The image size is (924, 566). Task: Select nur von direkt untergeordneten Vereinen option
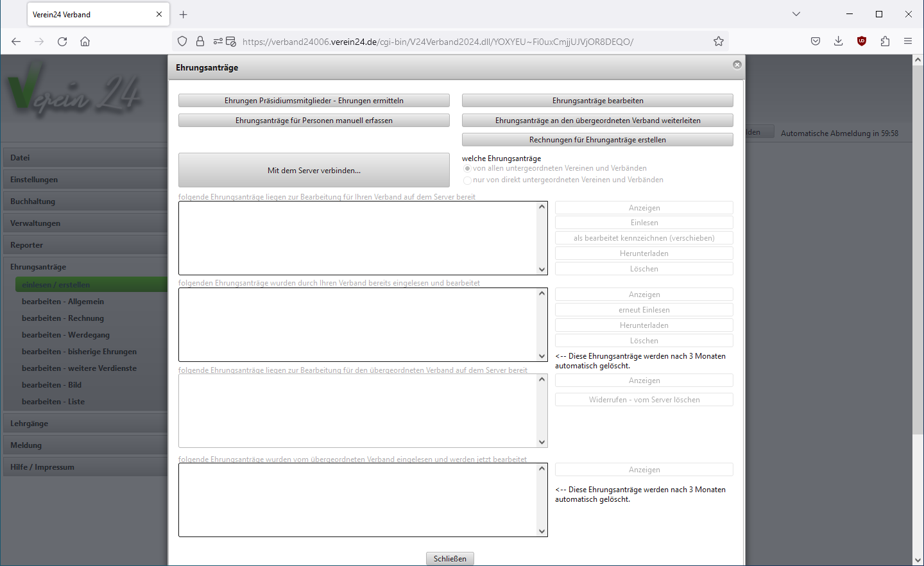[467, 180]
